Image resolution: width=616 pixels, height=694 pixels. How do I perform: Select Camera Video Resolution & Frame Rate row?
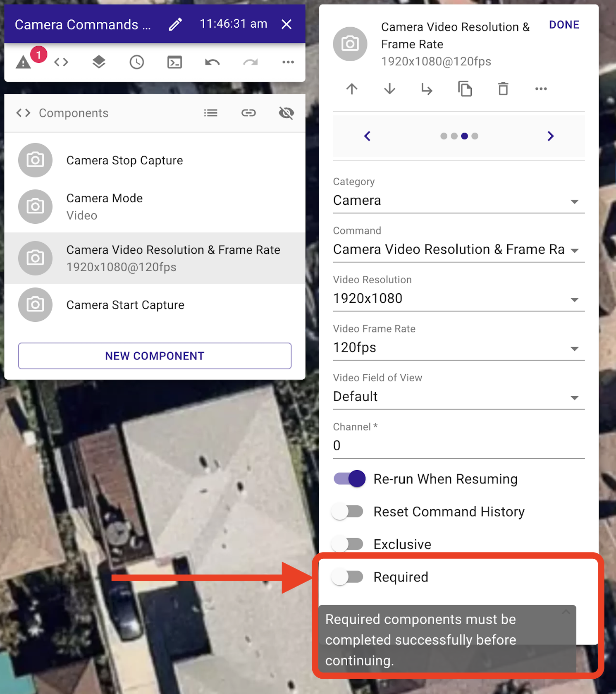(155, 258)
